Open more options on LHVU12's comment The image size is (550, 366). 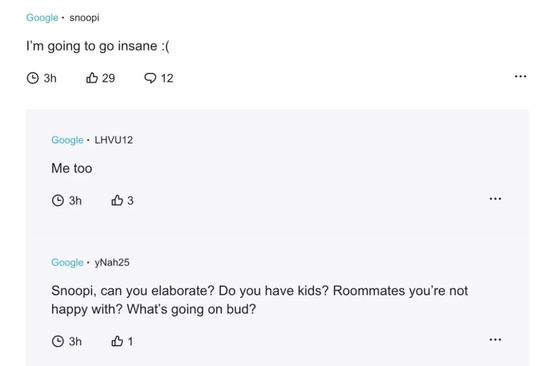pyautogui.click(x=495, y=199)
